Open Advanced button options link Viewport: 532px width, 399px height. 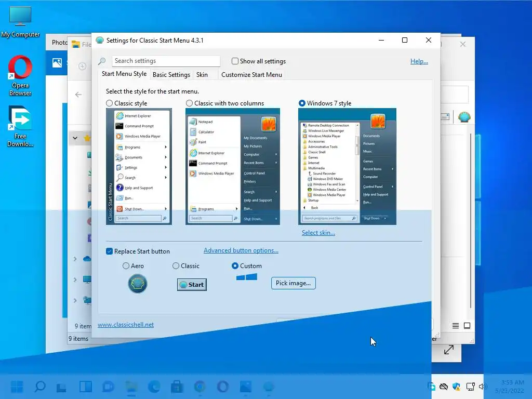point(241,250)
